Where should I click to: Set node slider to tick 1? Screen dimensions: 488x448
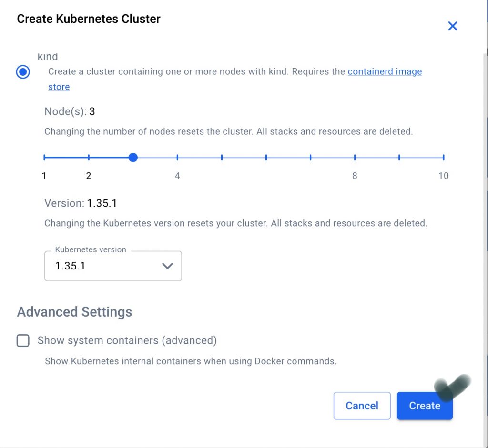pyautogui.click(x=44, y=157)
